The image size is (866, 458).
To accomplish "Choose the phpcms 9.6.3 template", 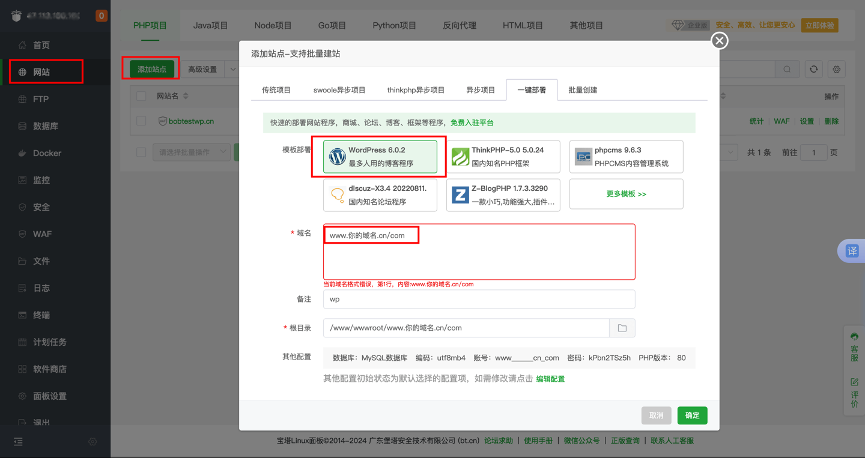I will coord(626,156).
